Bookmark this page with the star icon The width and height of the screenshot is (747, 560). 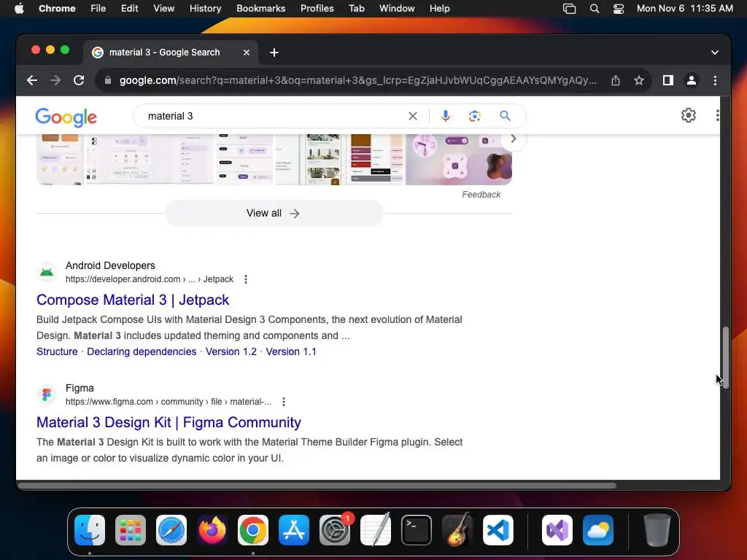tap(639, 80)
